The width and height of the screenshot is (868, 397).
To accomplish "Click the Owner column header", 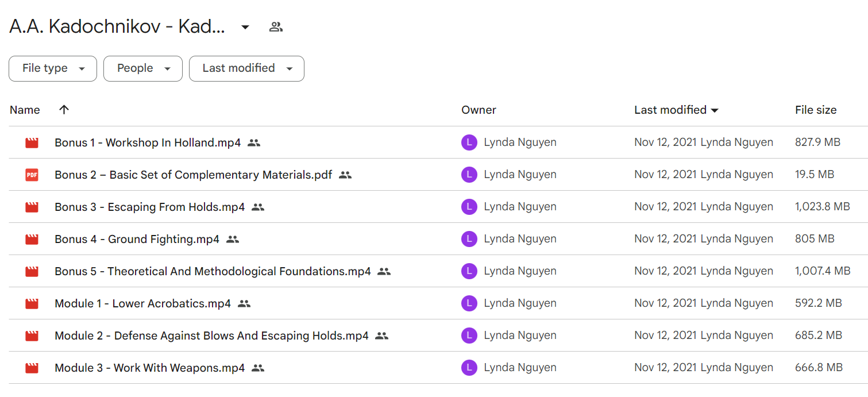I will point(479,110).
